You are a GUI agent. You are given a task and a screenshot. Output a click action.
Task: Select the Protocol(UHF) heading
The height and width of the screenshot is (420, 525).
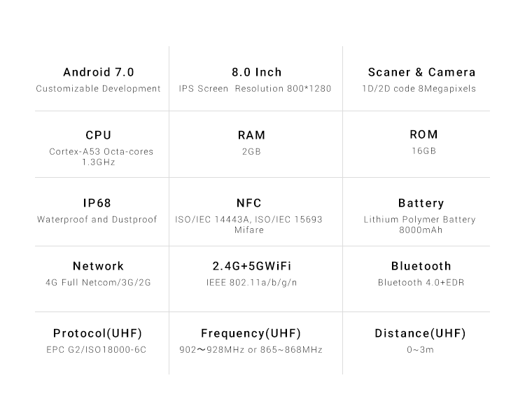97,333
